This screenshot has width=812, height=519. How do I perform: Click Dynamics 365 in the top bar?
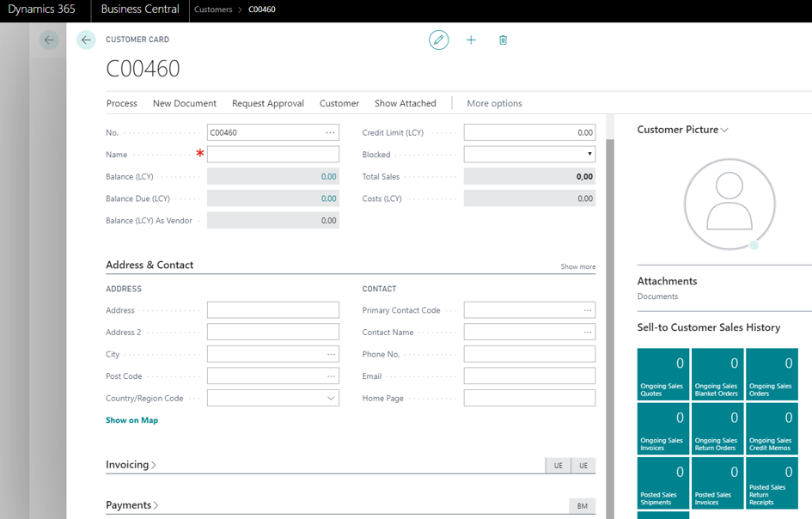pos(41,9)
